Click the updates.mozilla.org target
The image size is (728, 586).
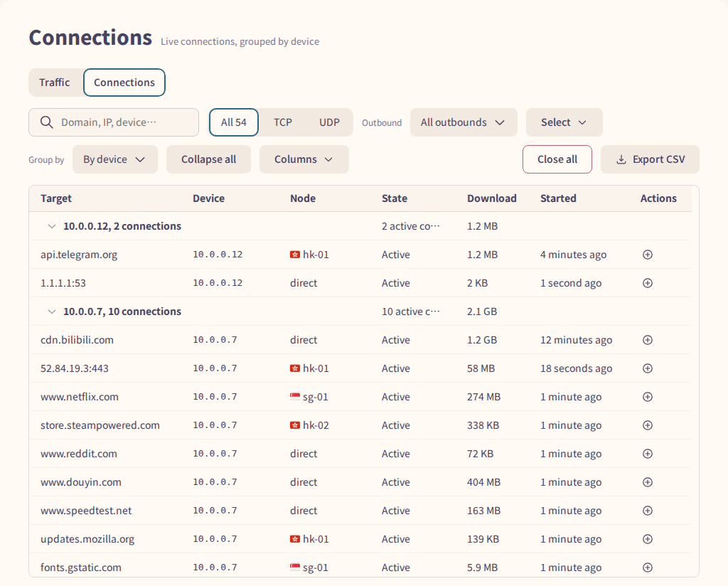[87, 538]
